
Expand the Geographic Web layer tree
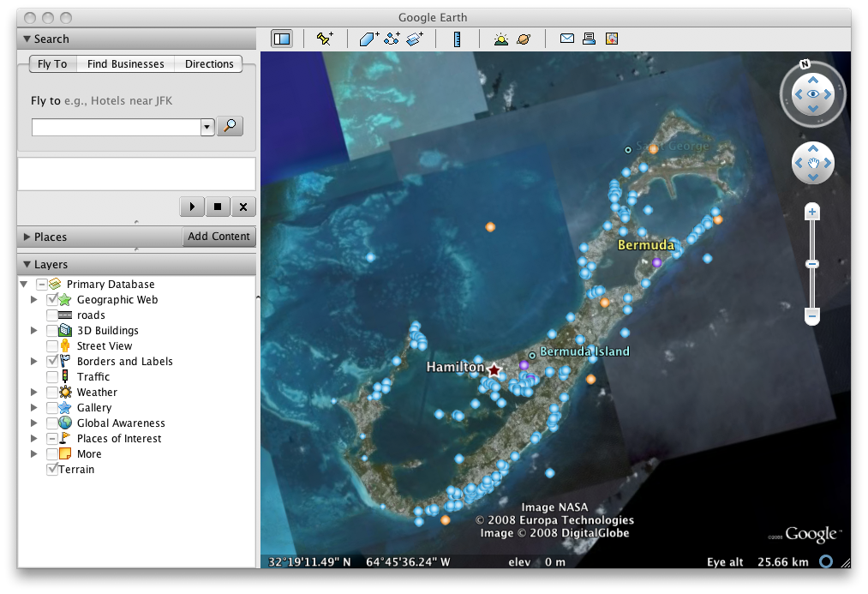(x=33, y=299)
